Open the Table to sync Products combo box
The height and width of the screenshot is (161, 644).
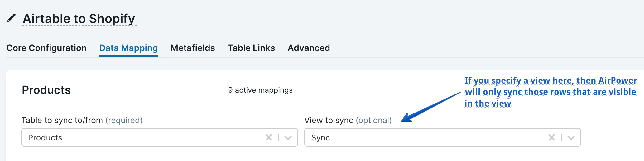tap(140, 137)
